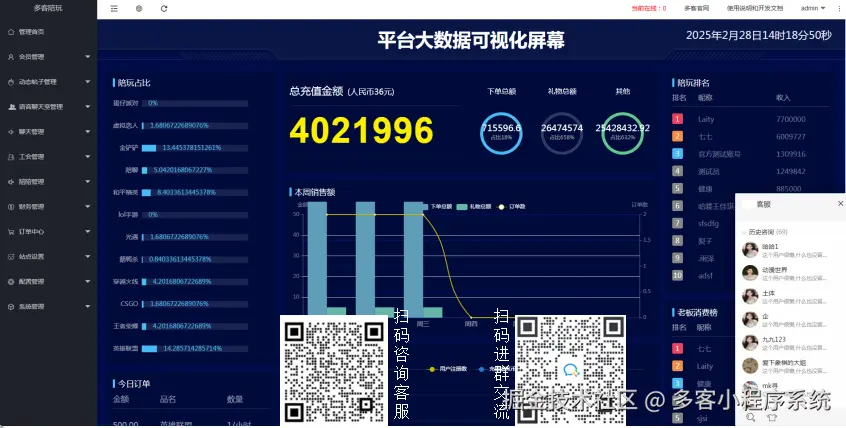The width and height of the screenshot is (846, 428).
Task: Expand 动态帖子管理 using its dropdown arrow
Action: coord(87,82)
